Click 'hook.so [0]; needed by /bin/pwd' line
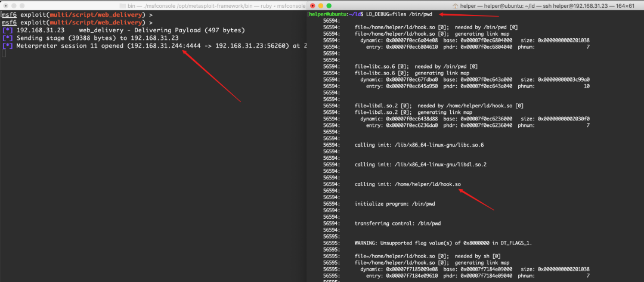 pos(436,27)
